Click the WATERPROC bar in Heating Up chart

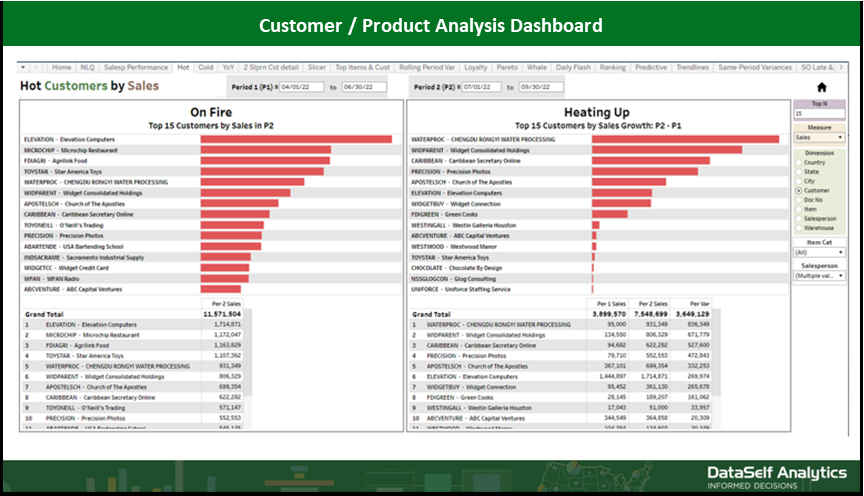pos(685,139)
